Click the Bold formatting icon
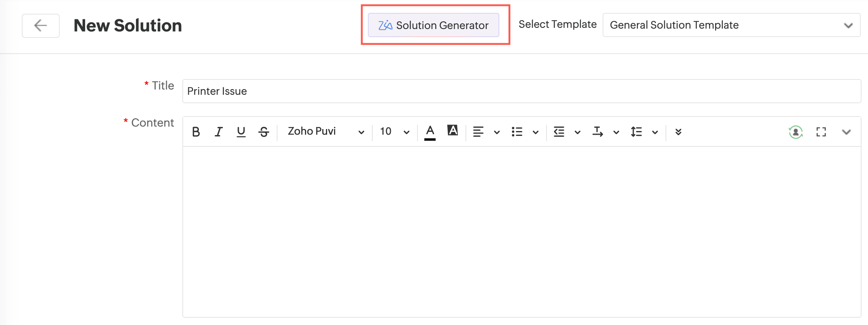The height and width of the screenshot is (325, 868). coord(196,132)
